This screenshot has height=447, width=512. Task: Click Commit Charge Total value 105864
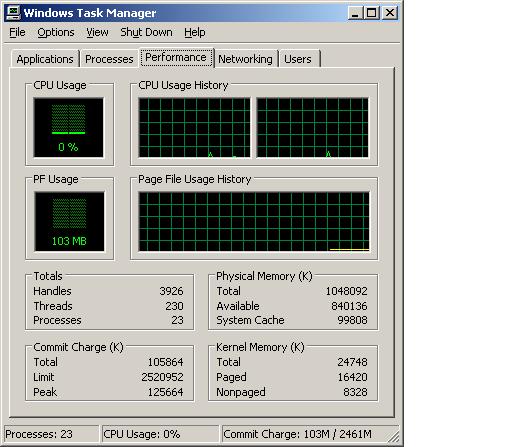[165, 362]
